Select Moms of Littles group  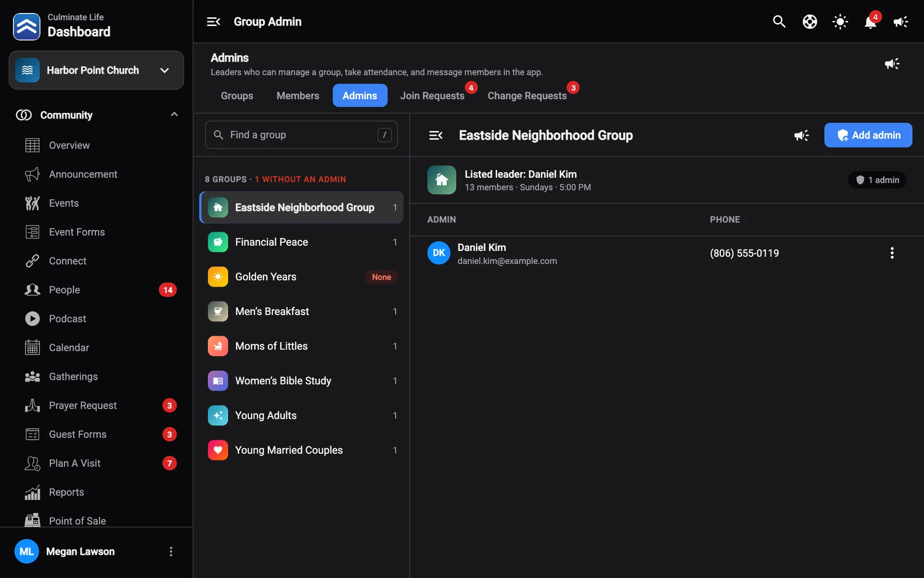(x=301, y=346)
